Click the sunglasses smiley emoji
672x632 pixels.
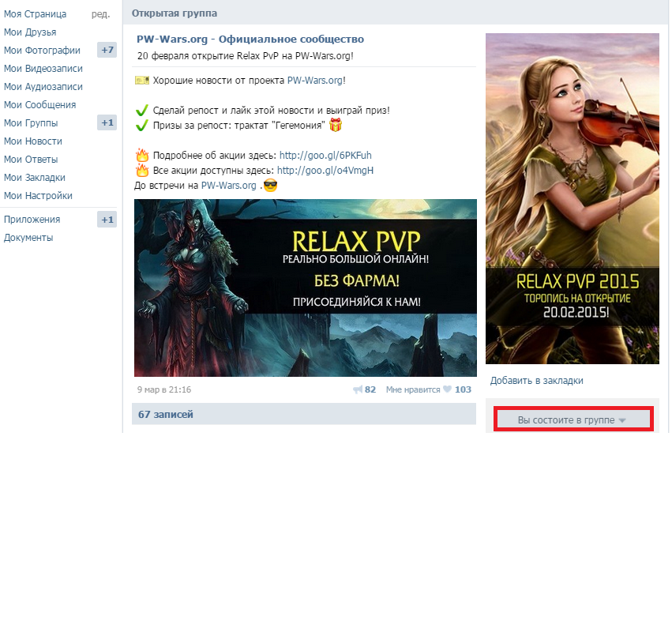click(x=270, y=186)
